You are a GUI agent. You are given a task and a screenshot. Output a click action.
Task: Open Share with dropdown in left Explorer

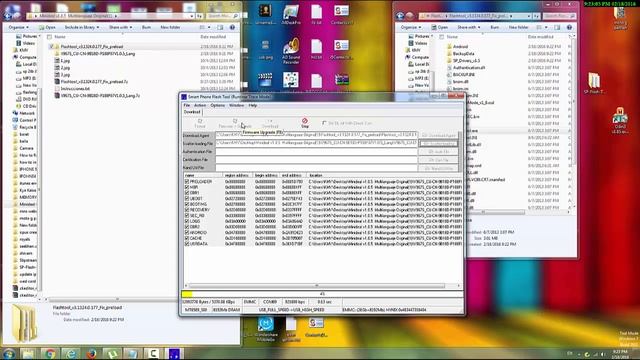(120, 27)
